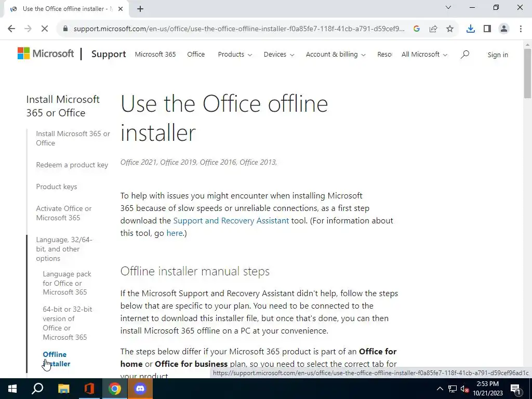
Task: Expand the Products dropdown
Action: coord(235,54)
